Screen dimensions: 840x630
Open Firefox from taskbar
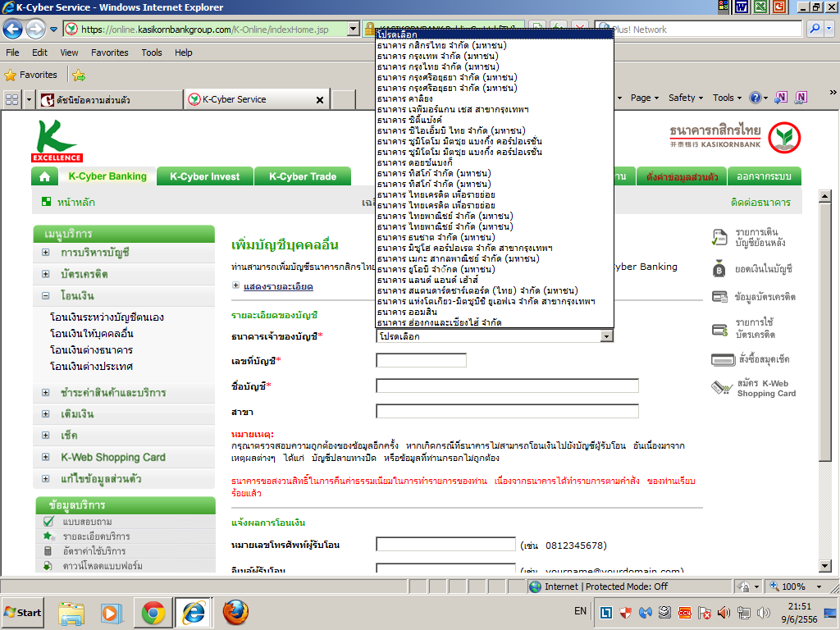[x=235, y=612]
